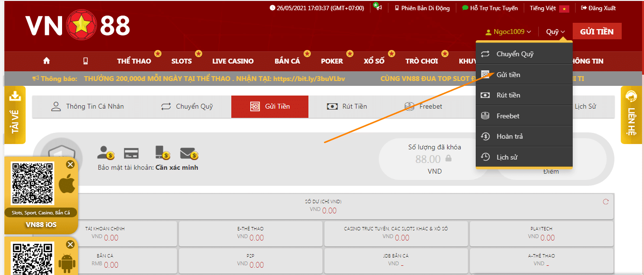The height and width of the screenshot is (275, 644).
Task: Click the iOS QR code image
Action: [32, 183]
